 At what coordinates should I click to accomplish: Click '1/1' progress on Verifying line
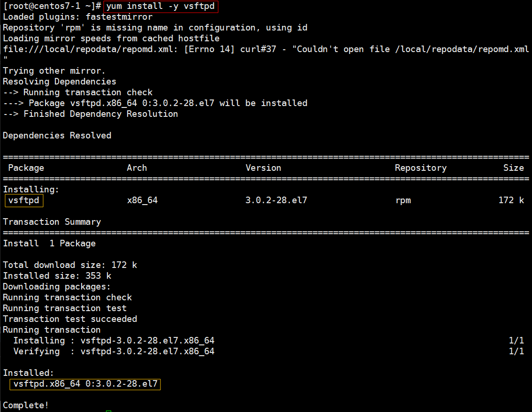click(x=517, y=351)
